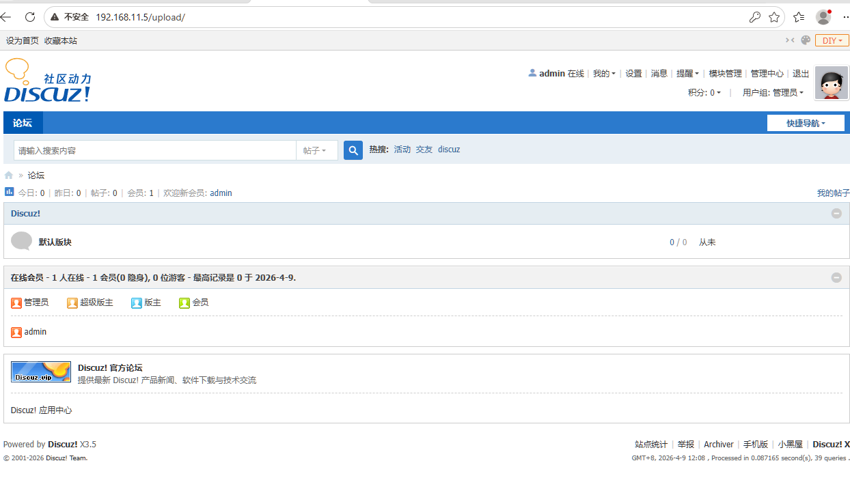Image resolution: width=850 pixels, height=504 pixels.
Task: Open the saved passwords key icon
Action: click(755, 17)
